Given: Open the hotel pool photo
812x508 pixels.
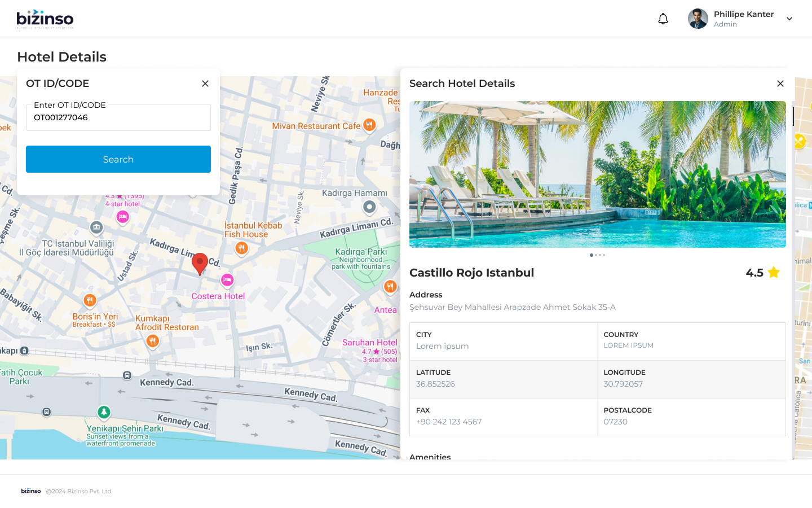Looking at the screenshot, I should coord(598,174).
